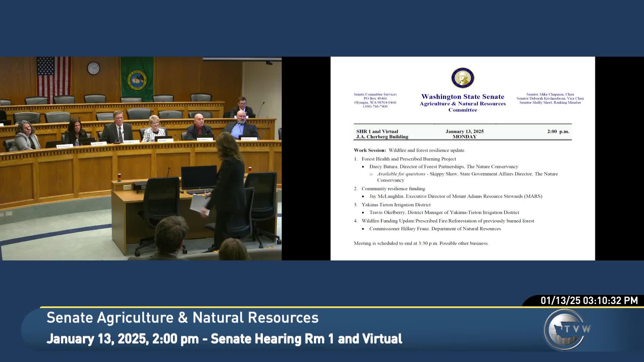Click 'Commissioner Hillary Franz, Department of Natural Resources'
Viewport: 644px width, 362px height.
435,229
